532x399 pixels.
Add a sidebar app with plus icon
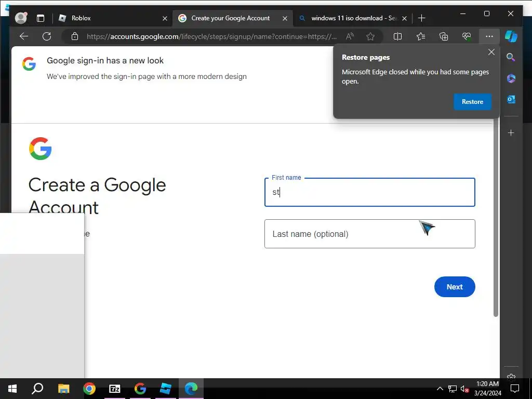coord(511,132)
